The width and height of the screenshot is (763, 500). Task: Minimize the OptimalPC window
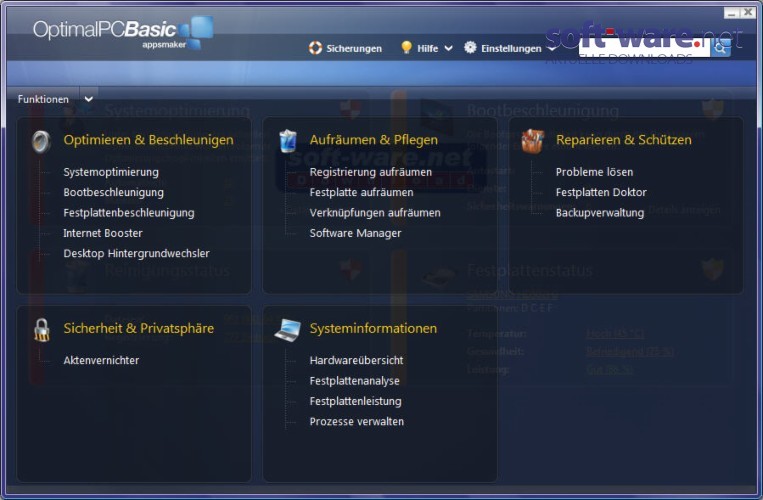pyautogui.click(x=731, y=13)
